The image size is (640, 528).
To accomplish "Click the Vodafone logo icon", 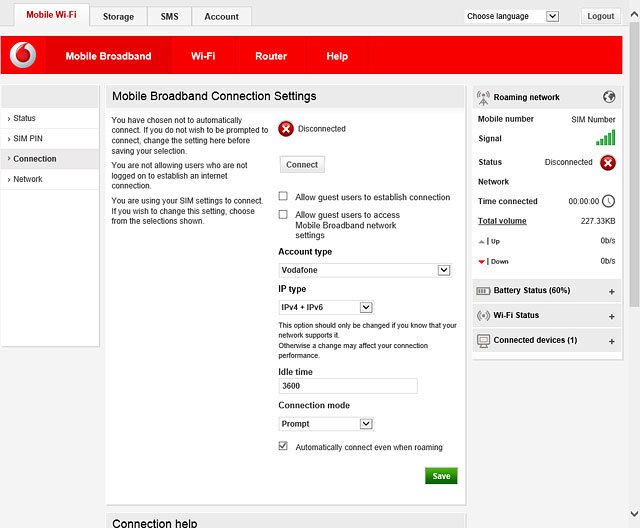I will (23, 55).
